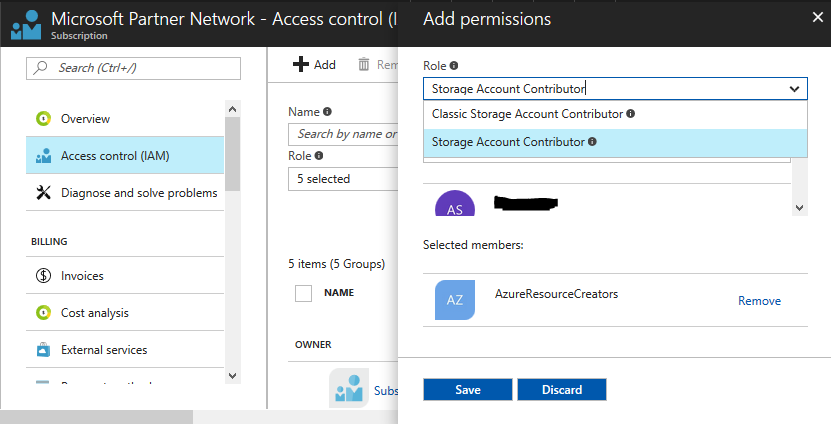Open Invoices in the Billing menu
Viewport: 831px width, 424px height.
pos(82,276)
